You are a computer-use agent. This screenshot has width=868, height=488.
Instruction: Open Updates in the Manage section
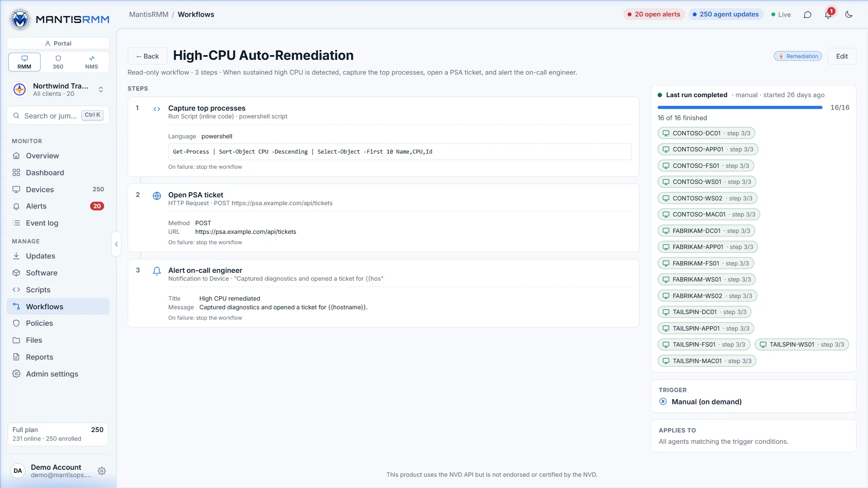[58, 256]
